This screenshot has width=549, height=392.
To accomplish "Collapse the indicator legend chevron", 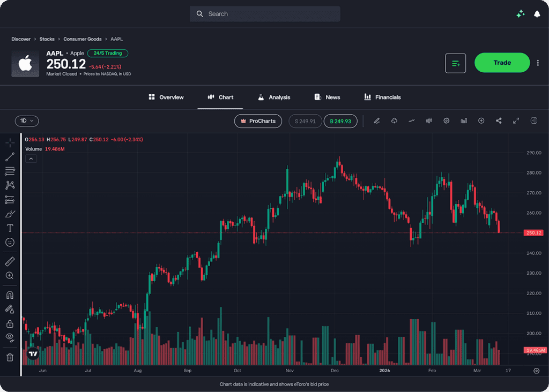I will 31,159.
